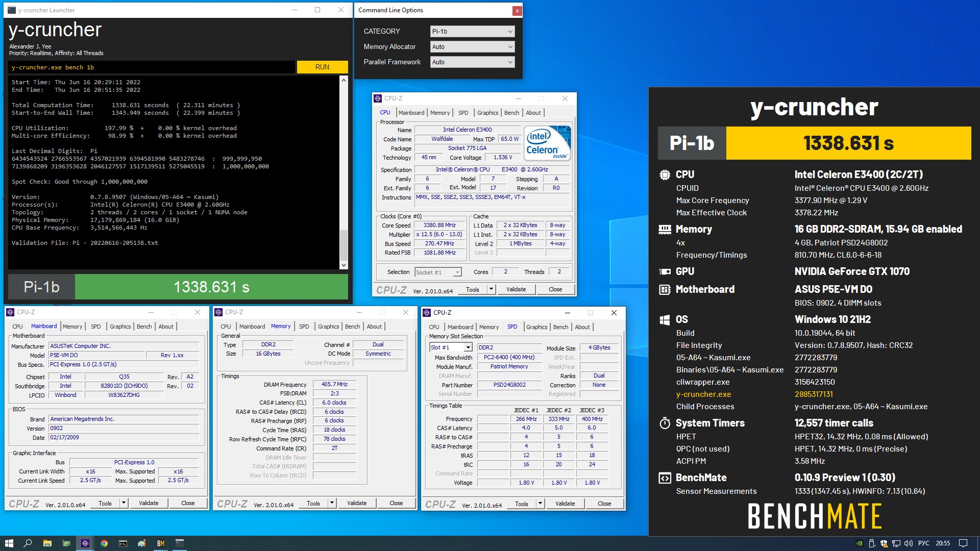980x551 pixels.
Task: Click BenchMate CPU section chip icon
Action: 665,174
